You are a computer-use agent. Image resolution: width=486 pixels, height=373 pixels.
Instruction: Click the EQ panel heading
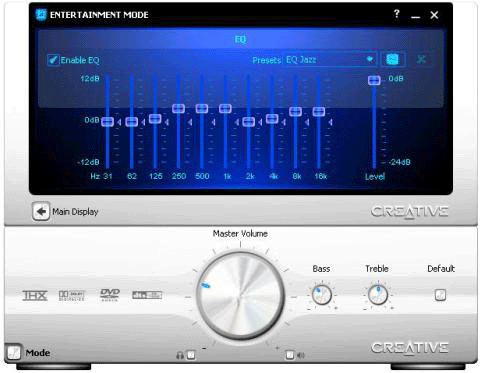tap(240, 40)
